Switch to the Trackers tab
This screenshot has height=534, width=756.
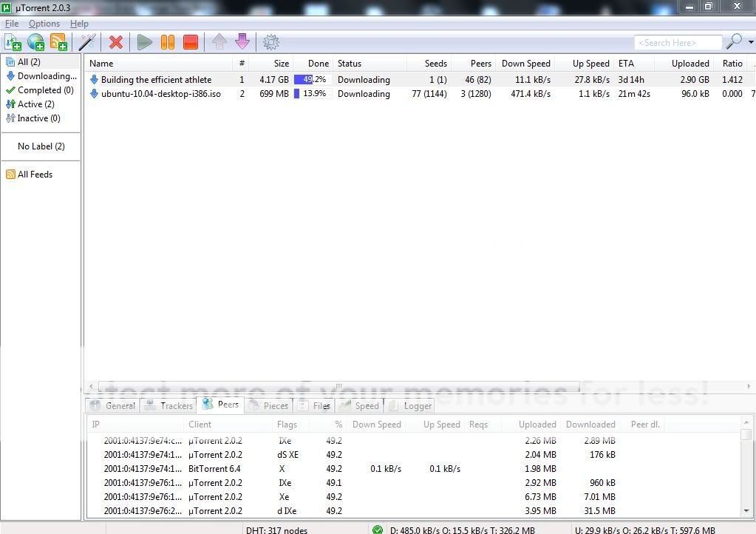[169, 406]
